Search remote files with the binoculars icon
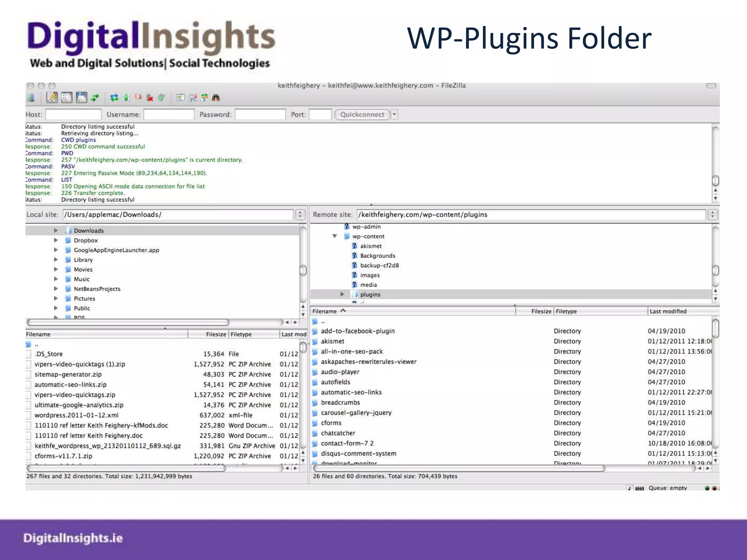Screen dimensions: 747x560 click(216, 97)
